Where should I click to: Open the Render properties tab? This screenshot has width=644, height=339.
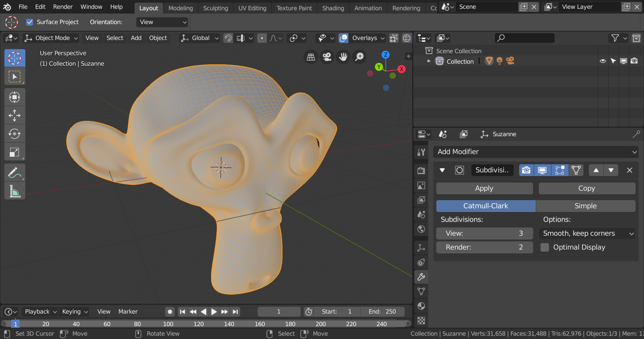click(x=421, y=170)
